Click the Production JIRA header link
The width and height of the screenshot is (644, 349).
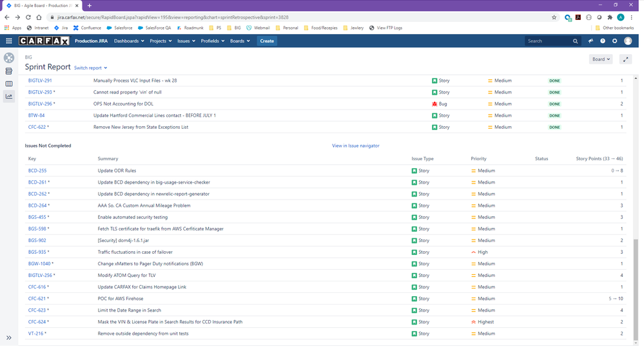click(91, 41)
